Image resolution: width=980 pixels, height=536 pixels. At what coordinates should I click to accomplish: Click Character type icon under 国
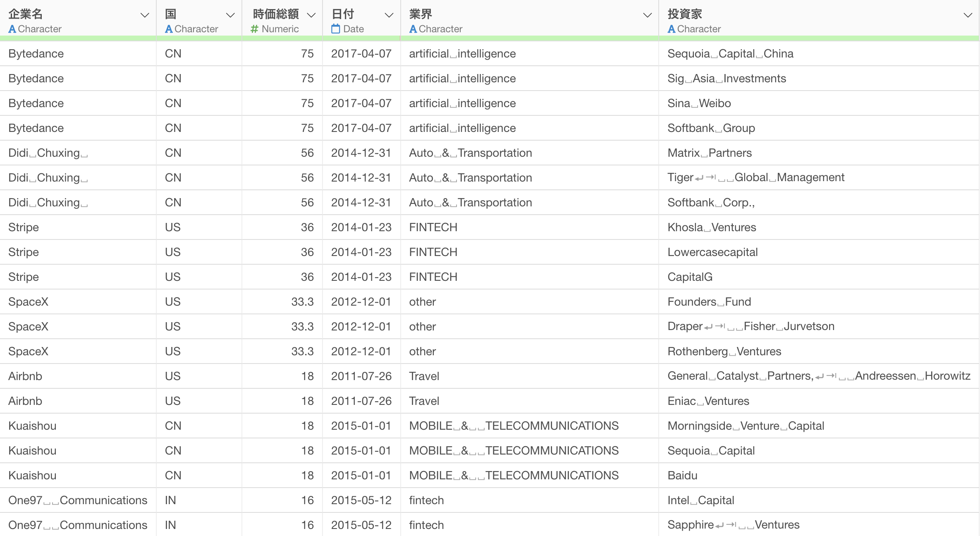coord(169,29)
